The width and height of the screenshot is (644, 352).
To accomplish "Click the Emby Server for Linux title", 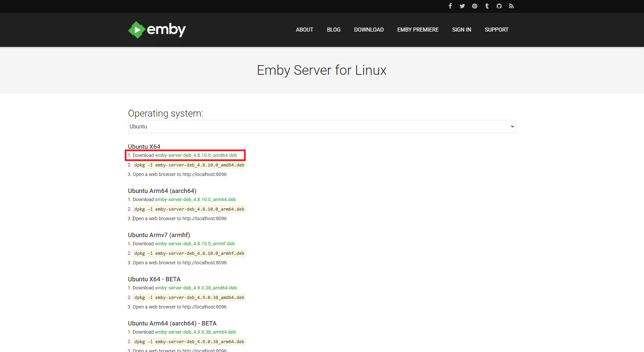I will pyautogui.click(x=321, y=70).
